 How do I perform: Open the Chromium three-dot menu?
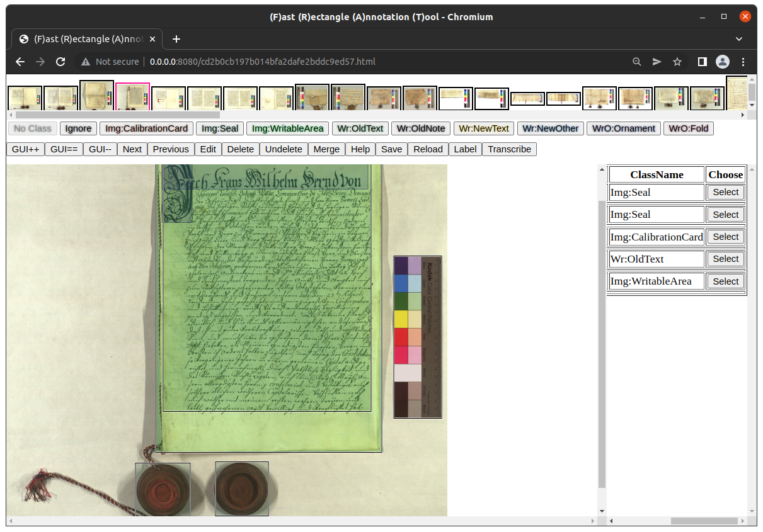coord(744,62)
